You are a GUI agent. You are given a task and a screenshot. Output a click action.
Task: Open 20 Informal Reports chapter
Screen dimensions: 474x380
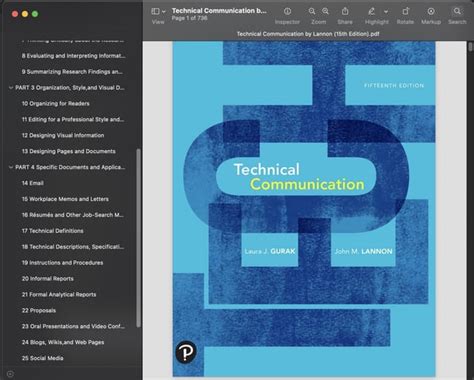pos(48,279)
